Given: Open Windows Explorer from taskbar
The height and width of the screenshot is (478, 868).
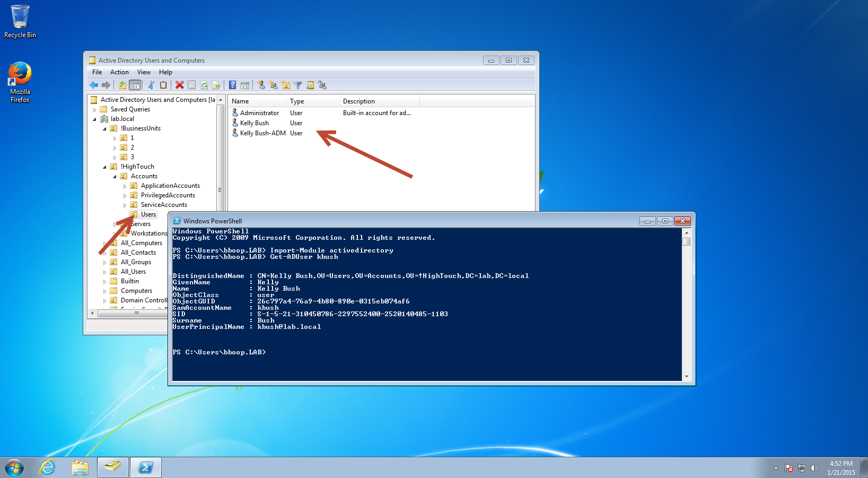Looking at the screenshot, I should tap(80, 467).
